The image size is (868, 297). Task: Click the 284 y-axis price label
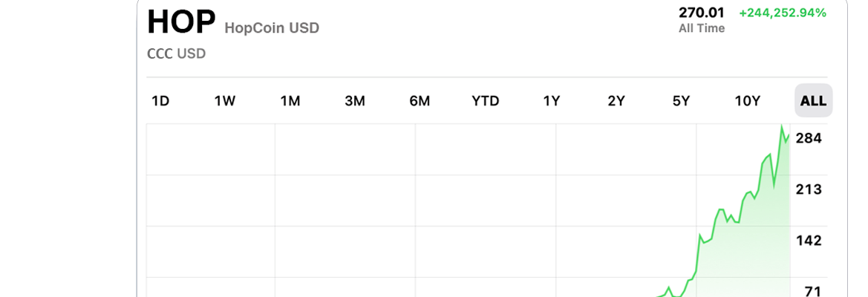click(x=809, y=138)
